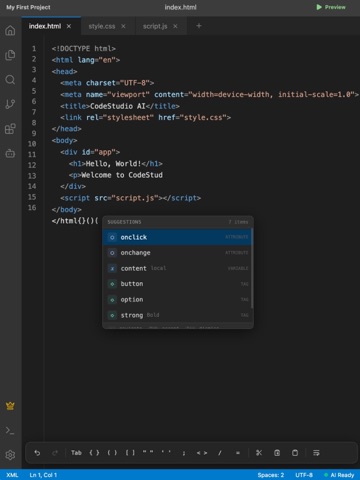Screen dimensions: 360x480
Task: Add a new tab with plus button
Action: [199, 26]
